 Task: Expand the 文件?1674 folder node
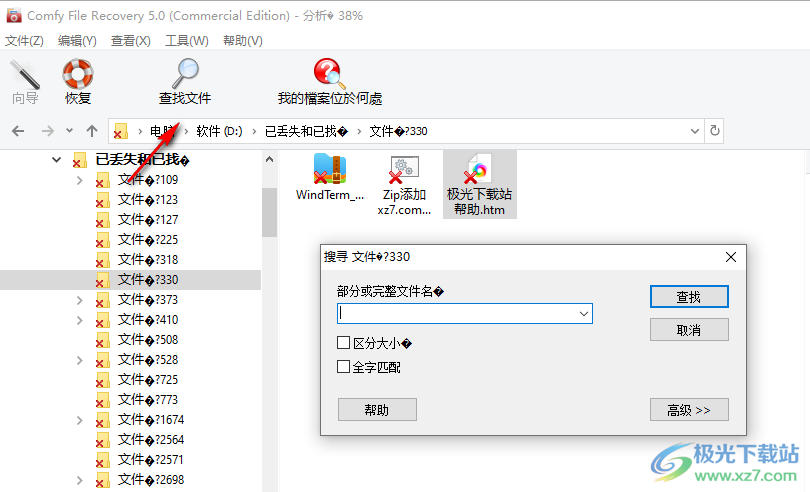click(x=80, y=420)
